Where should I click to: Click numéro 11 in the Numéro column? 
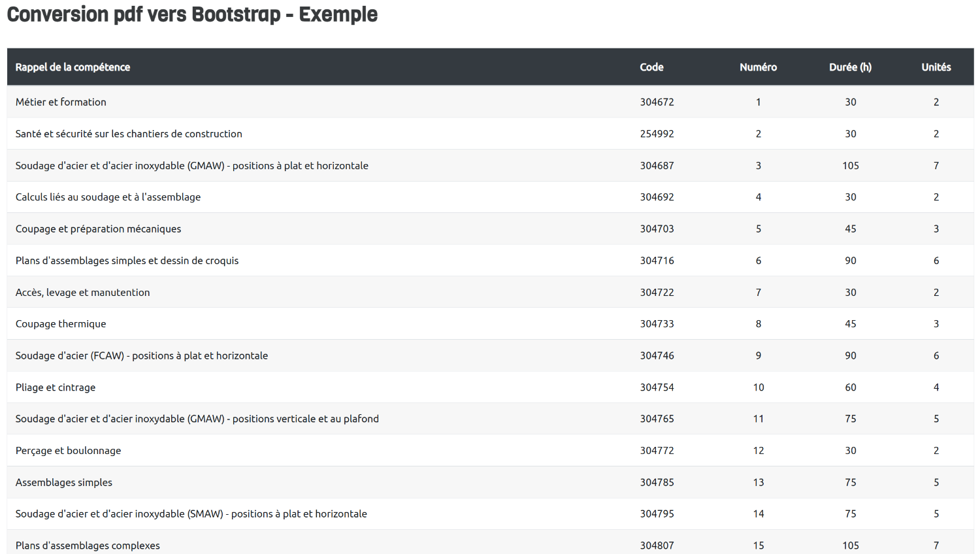[758, 419]
